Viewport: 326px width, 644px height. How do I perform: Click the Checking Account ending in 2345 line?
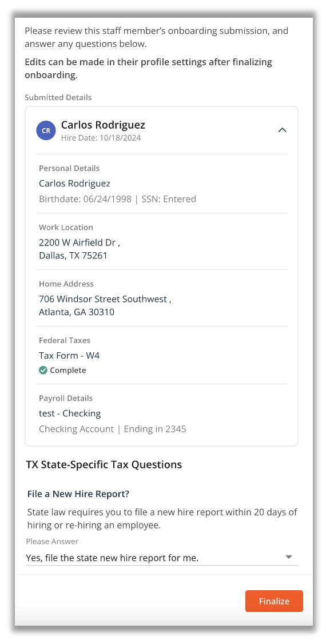pos(113,429)
